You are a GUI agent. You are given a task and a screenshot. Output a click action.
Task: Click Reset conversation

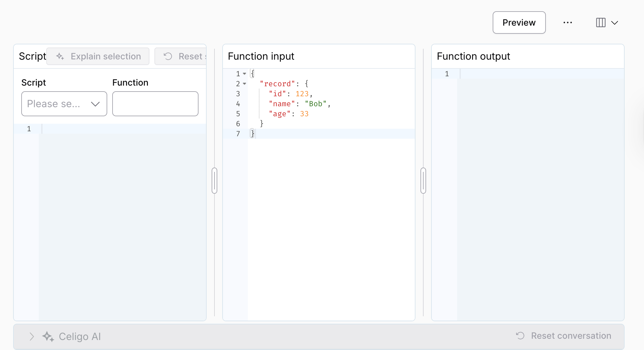(x=563, y=336)
